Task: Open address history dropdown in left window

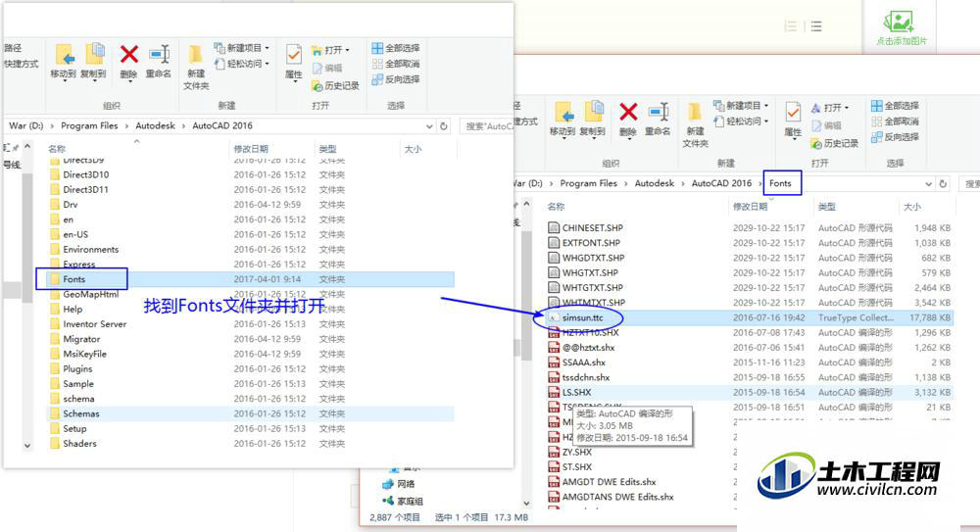Action: click(x=429, y=126)
